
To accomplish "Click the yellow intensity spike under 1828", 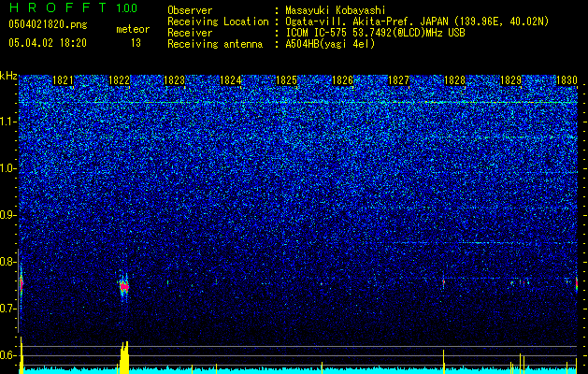I will 444,361.
